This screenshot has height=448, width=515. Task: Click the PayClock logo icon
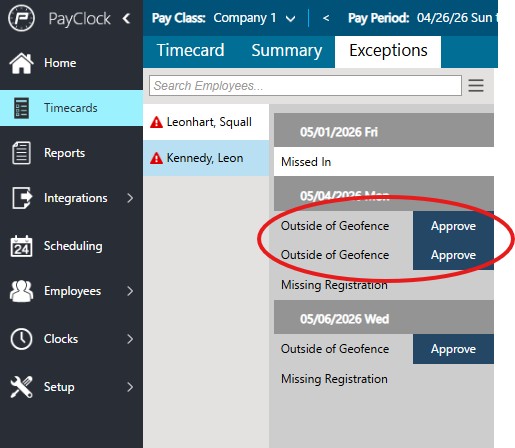[21, 18]
